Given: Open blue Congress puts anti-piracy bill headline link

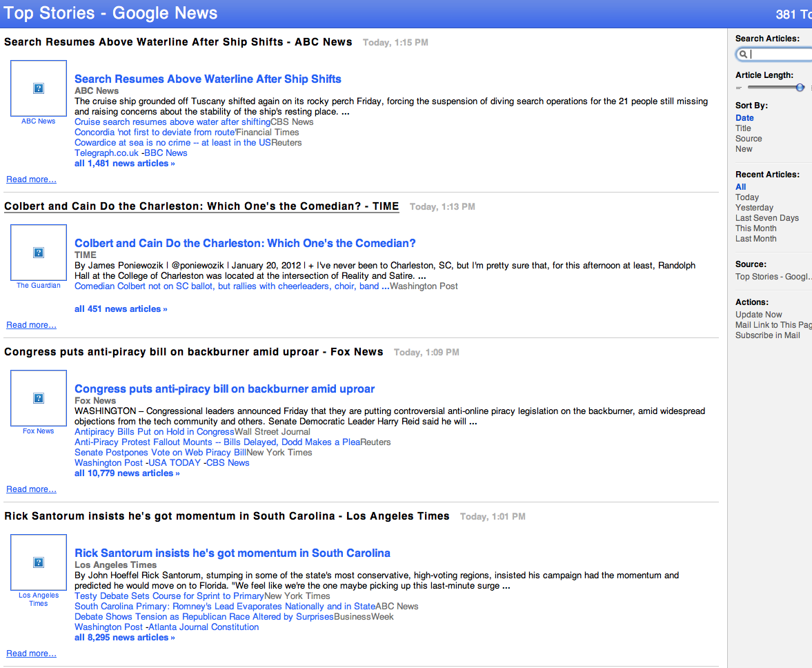Looking at the screenshot, I should [225, 389].
